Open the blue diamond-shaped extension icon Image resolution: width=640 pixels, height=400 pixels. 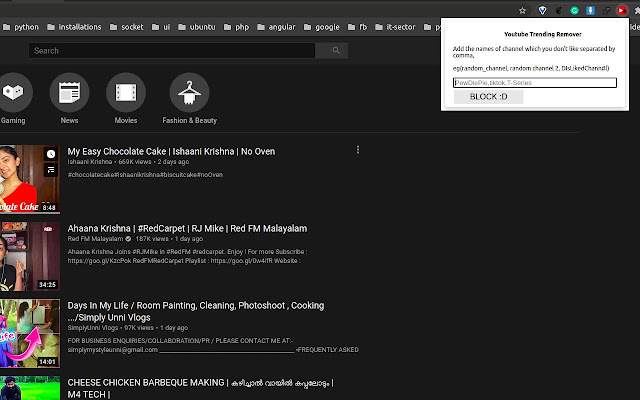point(542,11)
